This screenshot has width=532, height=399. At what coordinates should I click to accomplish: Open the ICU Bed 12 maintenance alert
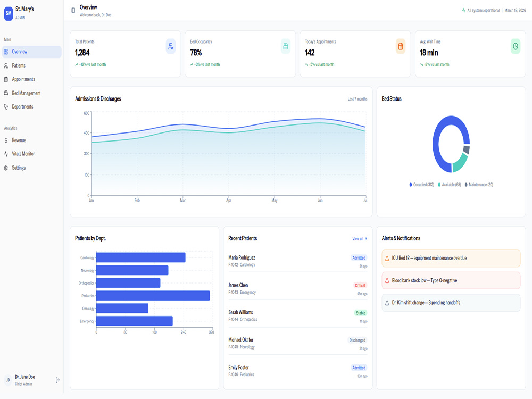point(451,259)
